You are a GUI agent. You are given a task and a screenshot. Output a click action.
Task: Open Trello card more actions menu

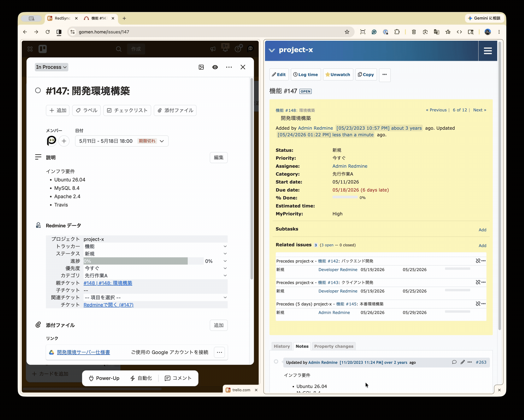click(229, 67)
